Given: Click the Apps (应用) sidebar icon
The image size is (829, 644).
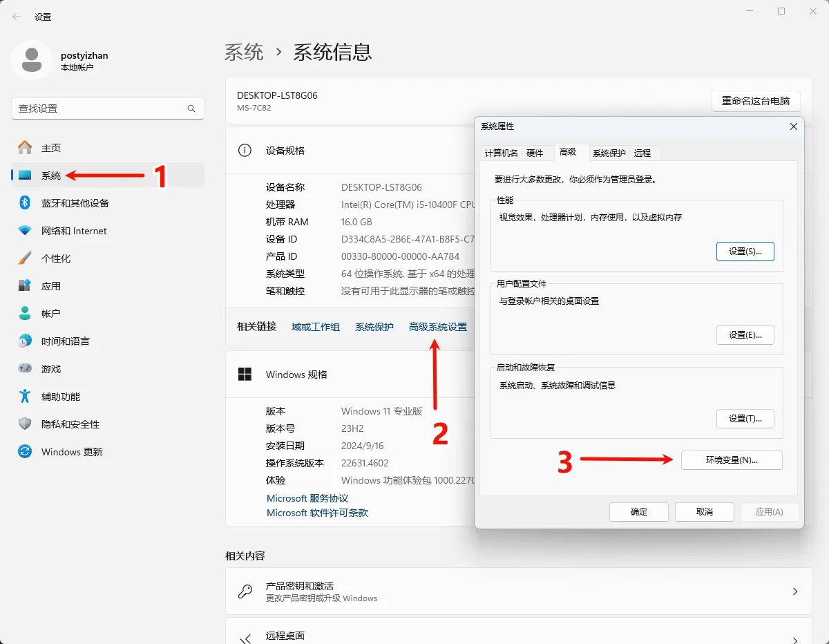Looking at the screenshot, I should pos(25,286).
